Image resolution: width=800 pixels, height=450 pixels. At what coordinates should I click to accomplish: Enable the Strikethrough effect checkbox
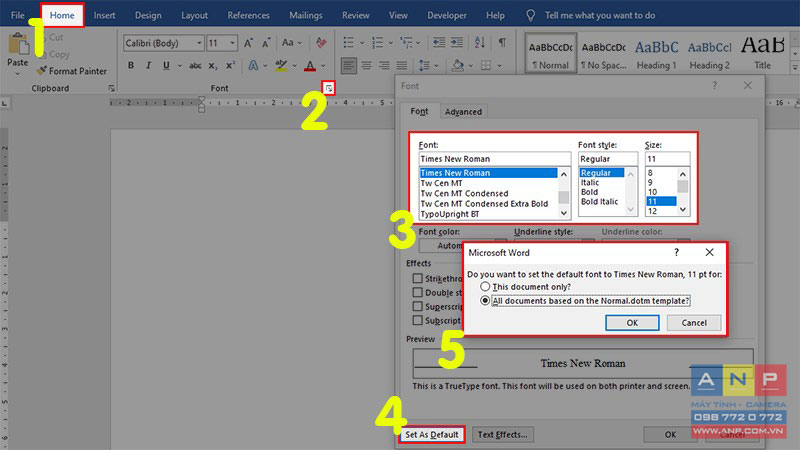417,278
